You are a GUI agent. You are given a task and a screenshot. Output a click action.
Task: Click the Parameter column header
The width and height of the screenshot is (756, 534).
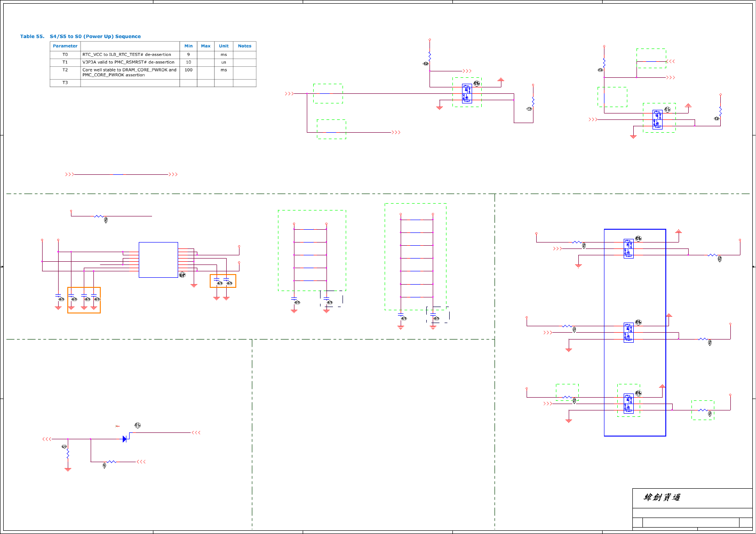(x=65, y=46)
